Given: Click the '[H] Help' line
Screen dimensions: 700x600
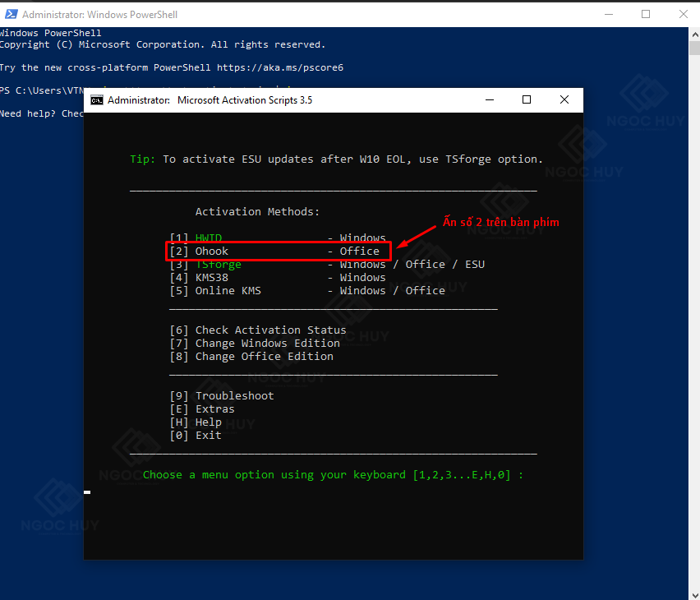Looking at the screenshot, I should click(x=196, y=422).
